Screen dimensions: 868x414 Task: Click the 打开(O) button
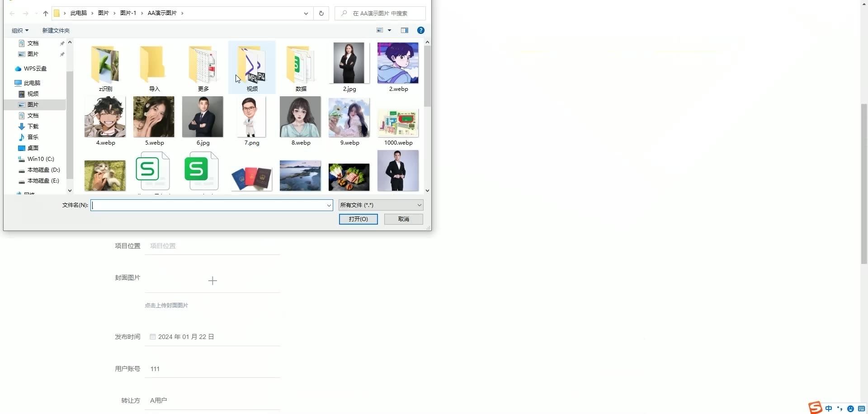(x=359, y=219)
